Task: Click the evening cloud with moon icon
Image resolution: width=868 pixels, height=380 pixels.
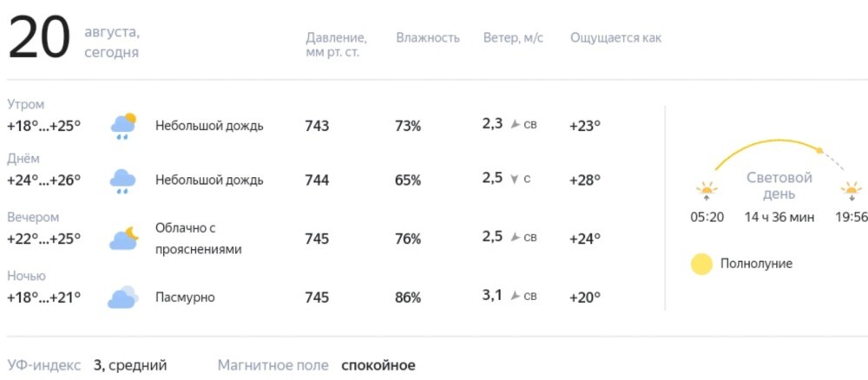Action: click(123, 239)
